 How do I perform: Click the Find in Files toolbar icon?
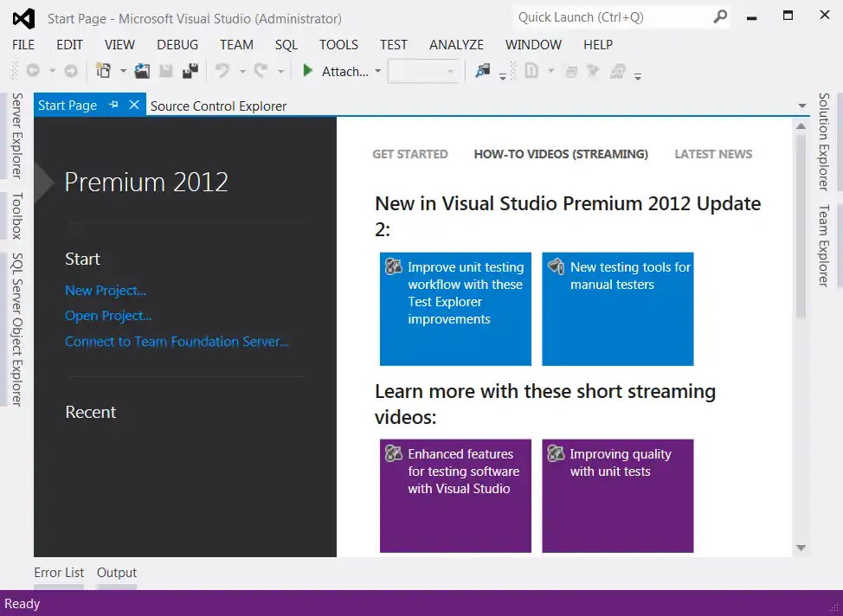[483, 70]
